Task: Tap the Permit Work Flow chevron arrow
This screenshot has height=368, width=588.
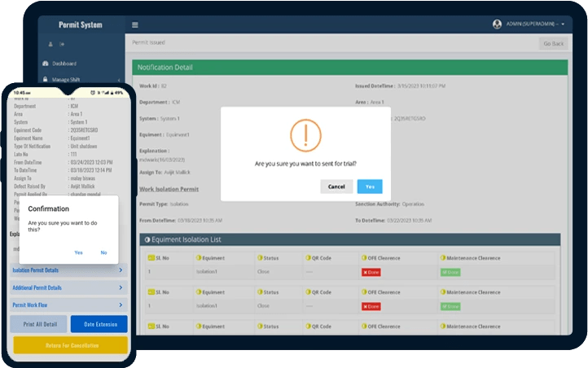Action: pyautogui.click(x=121, y=305)
